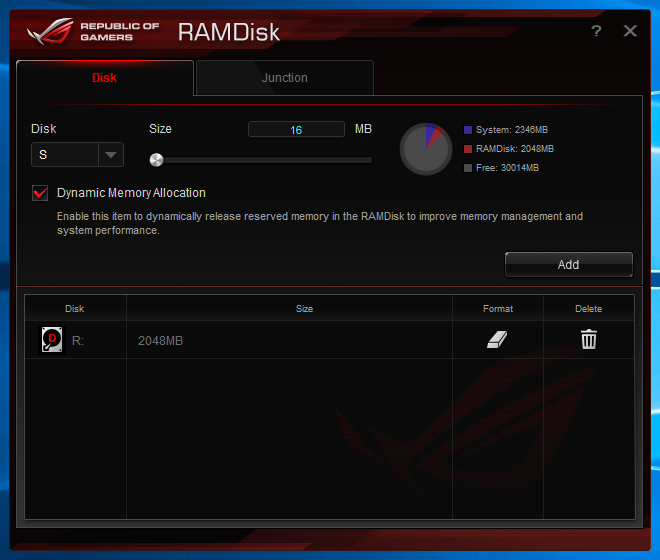This screenshot has width=660, height=560.
Task: Click the R: disk drive icon
Action: point(52,340)
